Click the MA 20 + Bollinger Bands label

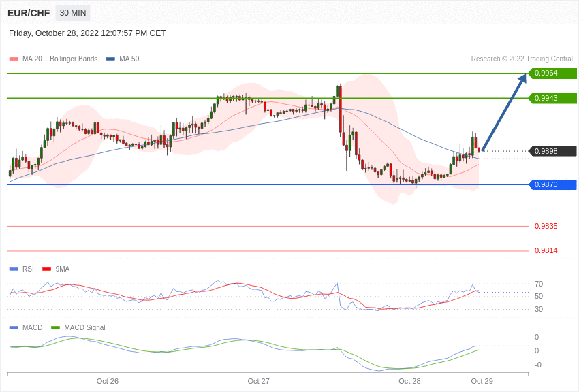(60, 59)
